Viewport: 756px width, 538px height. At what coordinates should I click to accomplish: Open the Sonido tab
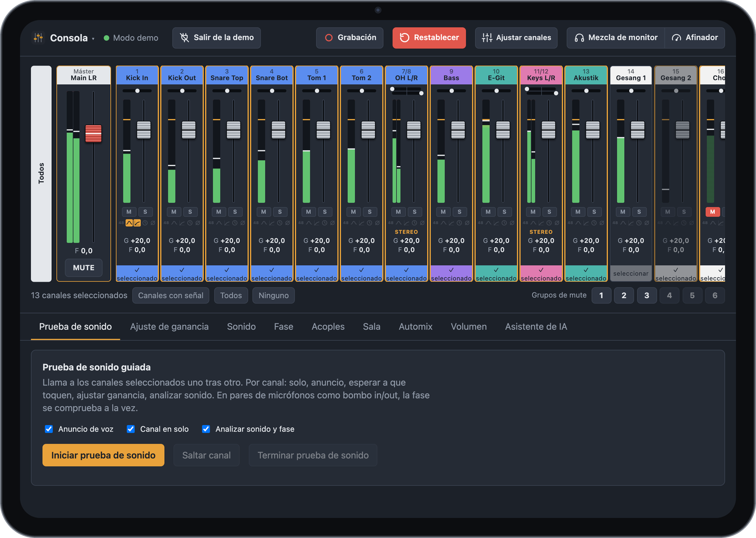[x=241, y=327]
